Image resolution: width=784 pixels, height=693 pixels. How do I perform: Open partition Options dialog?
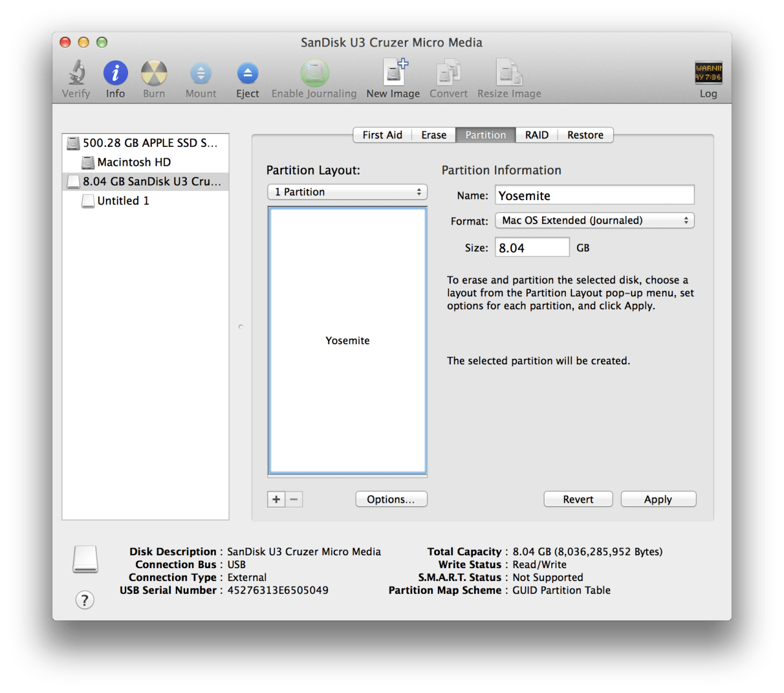391,500
